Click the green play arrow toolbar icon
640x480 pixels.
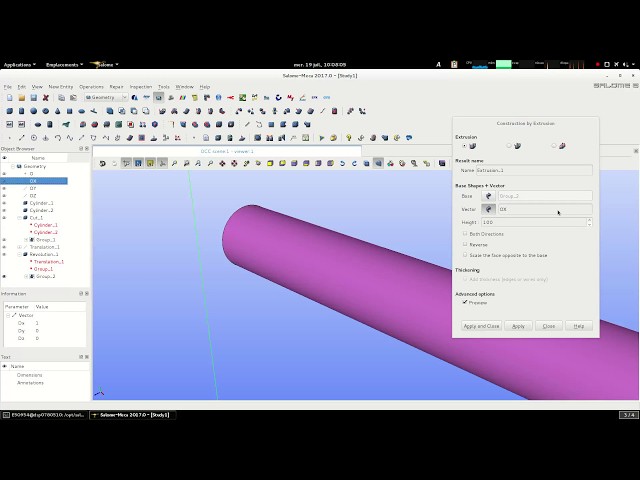322,138
